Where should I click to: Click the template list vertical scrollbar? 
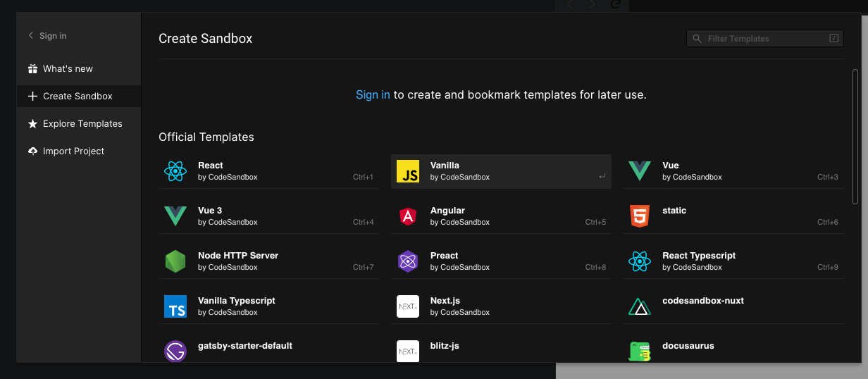click(855, 134)
